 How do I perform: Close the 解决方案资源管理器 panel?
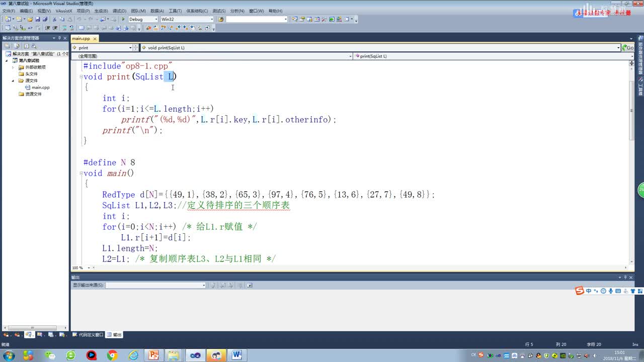point(66,38)
